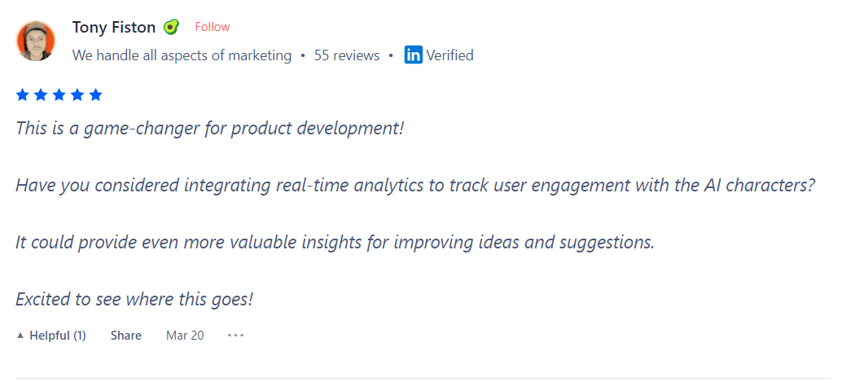This screenshot has width=868, height=382.
Task: Click the avocado badge next to Tony Fiston
Action: click(x=171, y=27)
